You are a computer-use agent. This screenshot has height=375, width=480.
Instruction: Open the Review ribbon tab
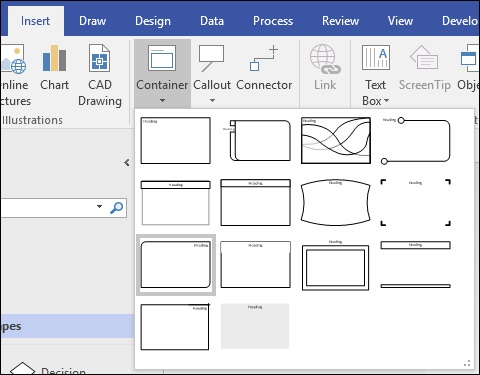point(340,21)
